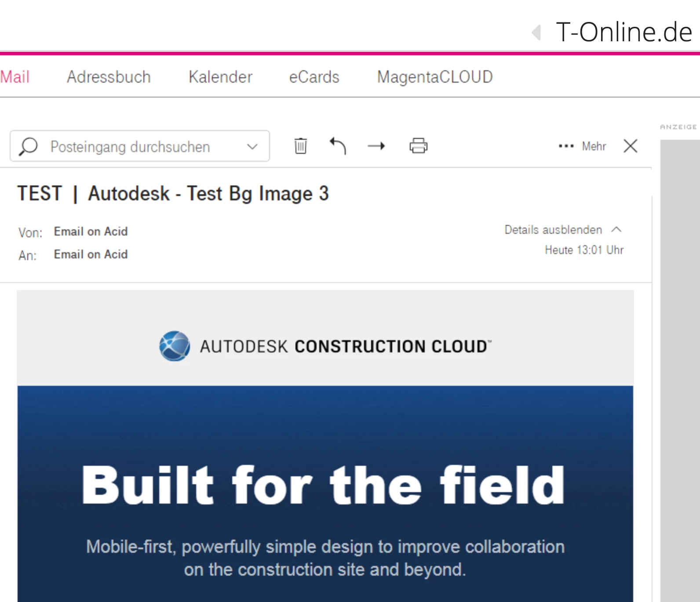Click the Autodesk Construction Cloud logo
Viewport: 700px width, 602px height.
tap(325, 346)
